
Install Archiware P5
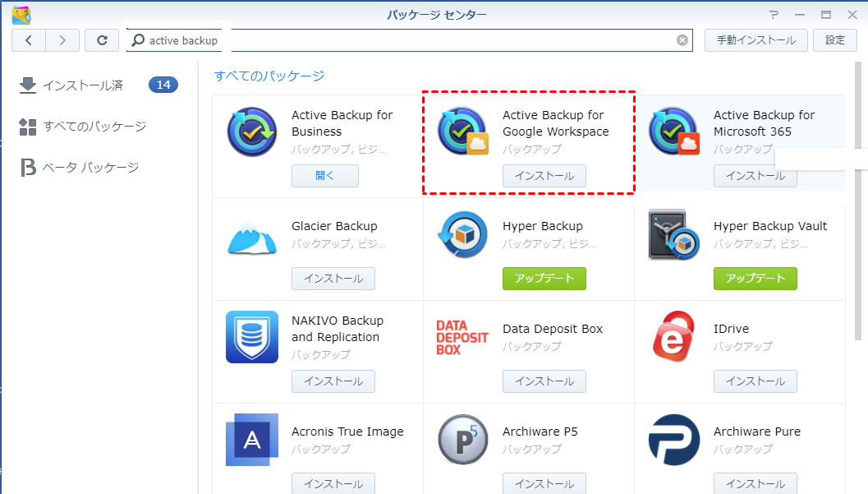pyautogui.click(x=544, y=483)
